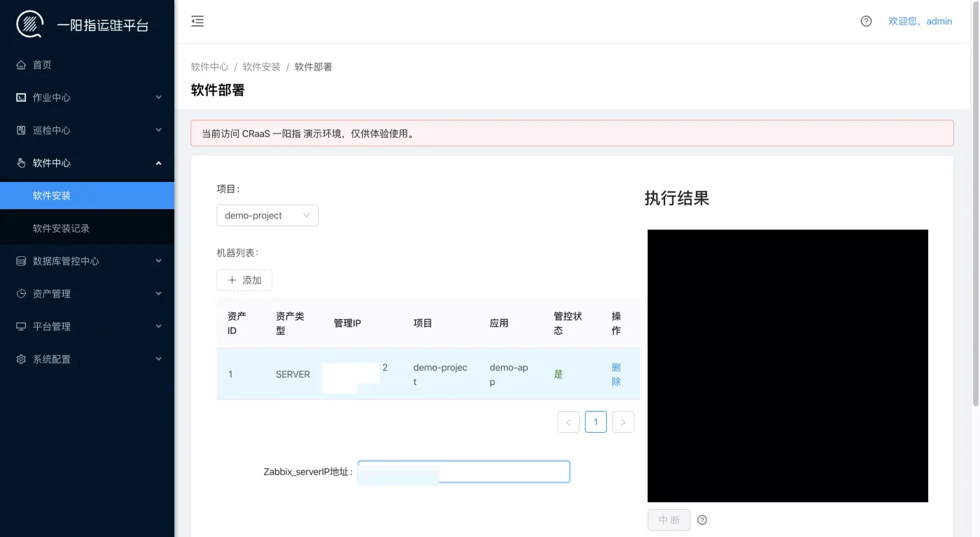The width and height of the screenshot is (980, 537).
Task: Focus the Zabbix_serverIP地址 input field
Action: 463,472
